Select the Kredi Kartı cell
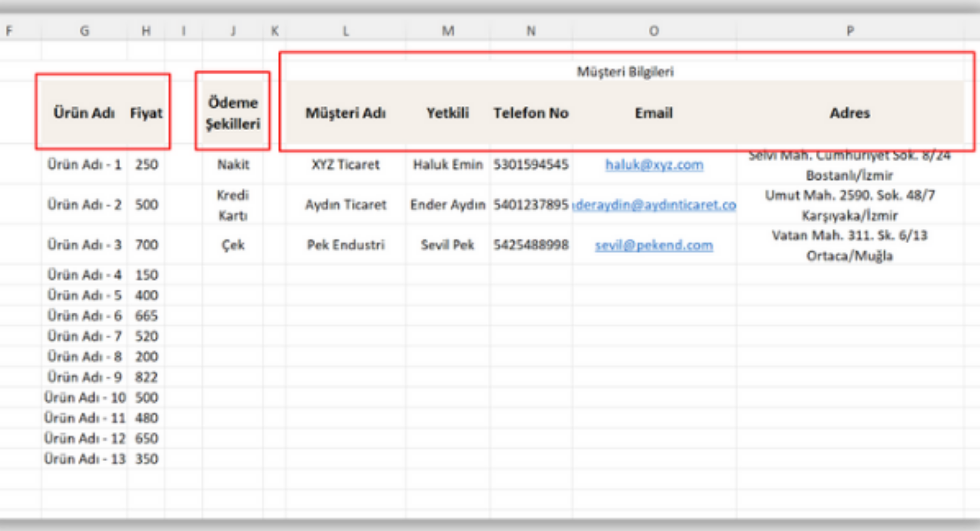 coord(233,205)
